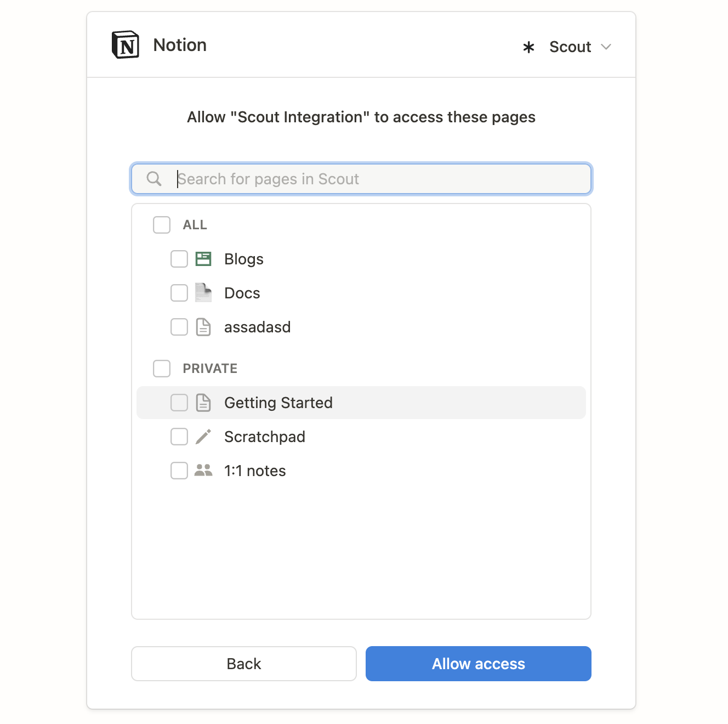Click the Allow access button
This screenshot has width=728, height=724.
pos(478,664)
